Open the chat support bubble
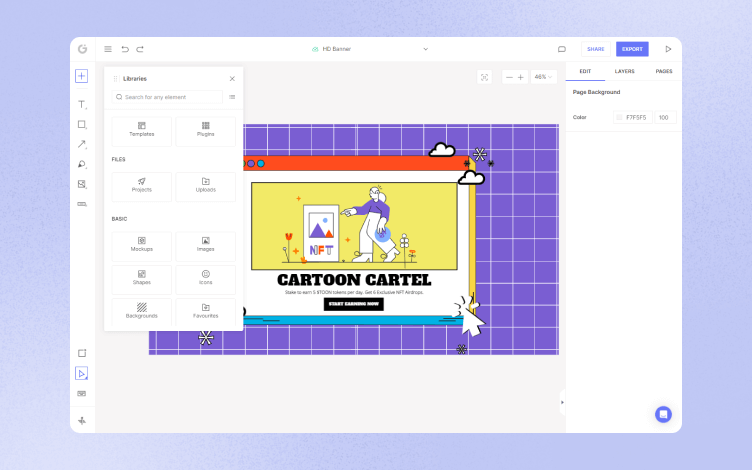752x470 pixels. 663,414
